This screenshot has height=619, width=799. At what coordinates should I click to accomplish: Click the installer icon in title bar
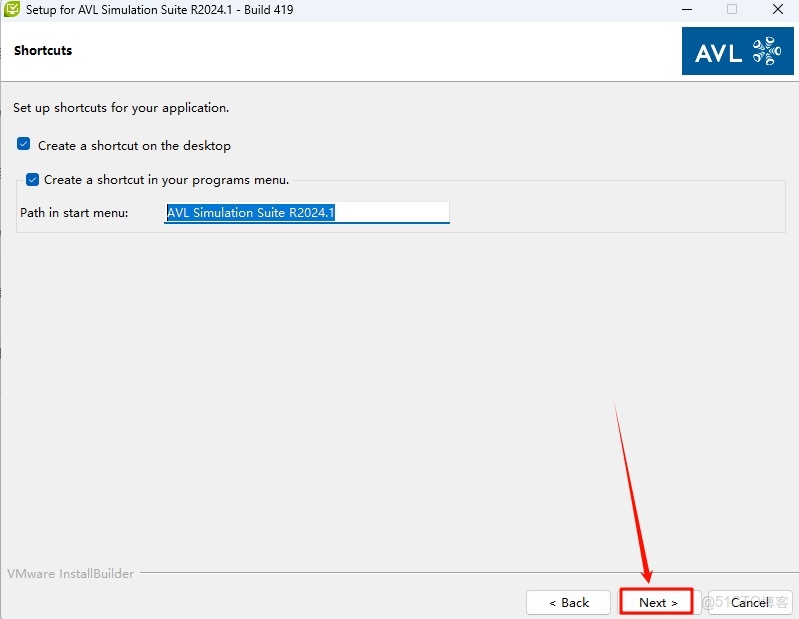point(11,9)
